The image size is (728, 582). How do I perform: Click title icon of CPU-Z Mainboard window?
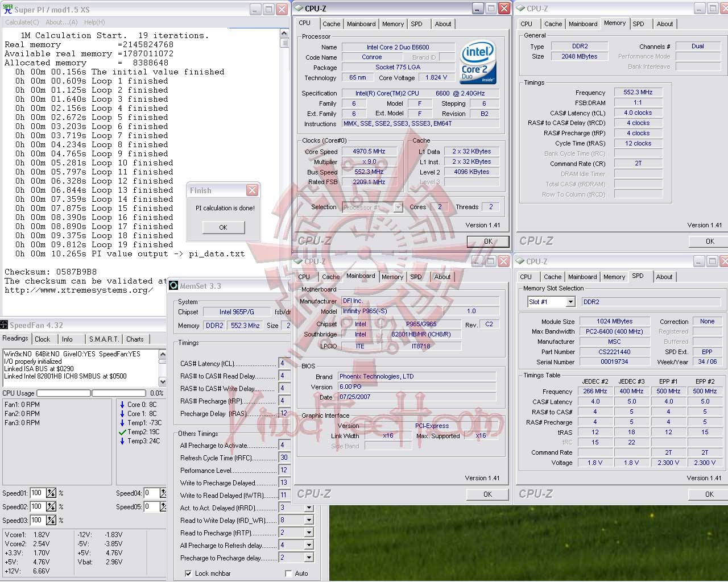pos(299,261)
